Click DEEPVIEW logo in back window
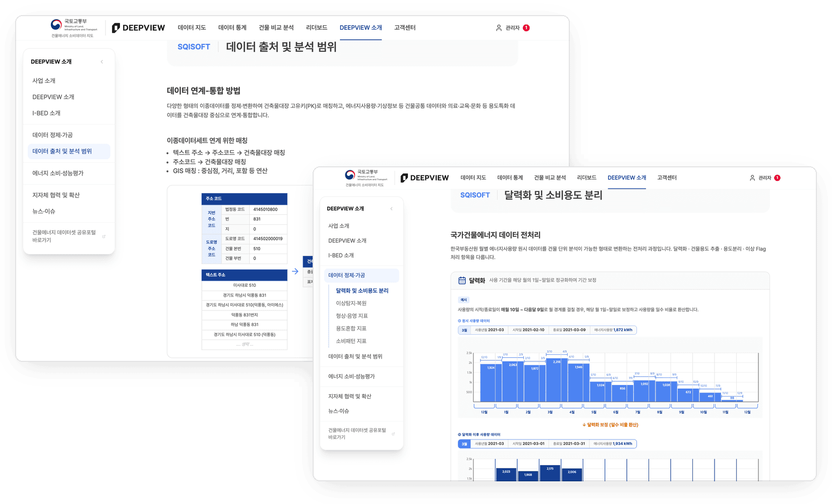The width and height of the screenshot is (832, 504). pyautogui.click(x=139, y=28)
